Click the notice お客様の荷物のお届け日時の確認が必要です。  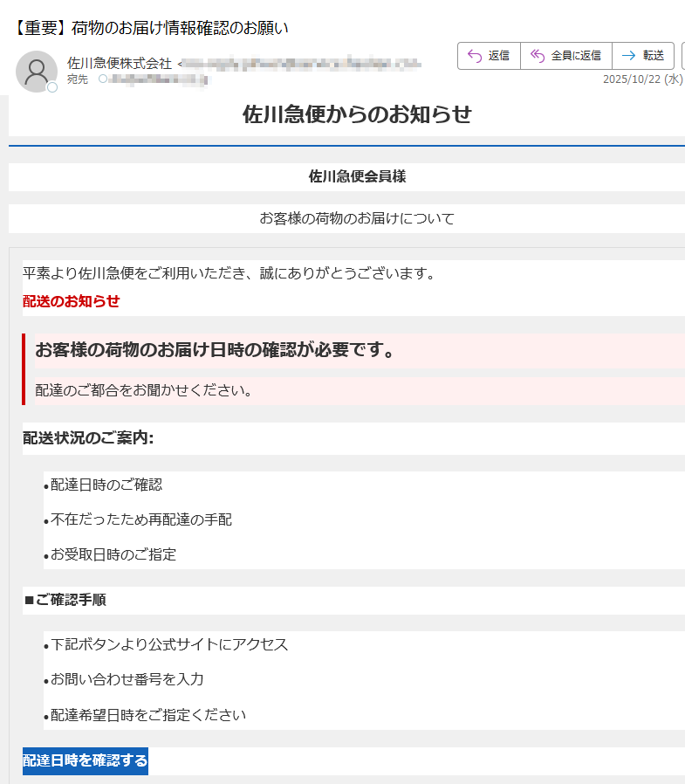(x=215, y=349)
